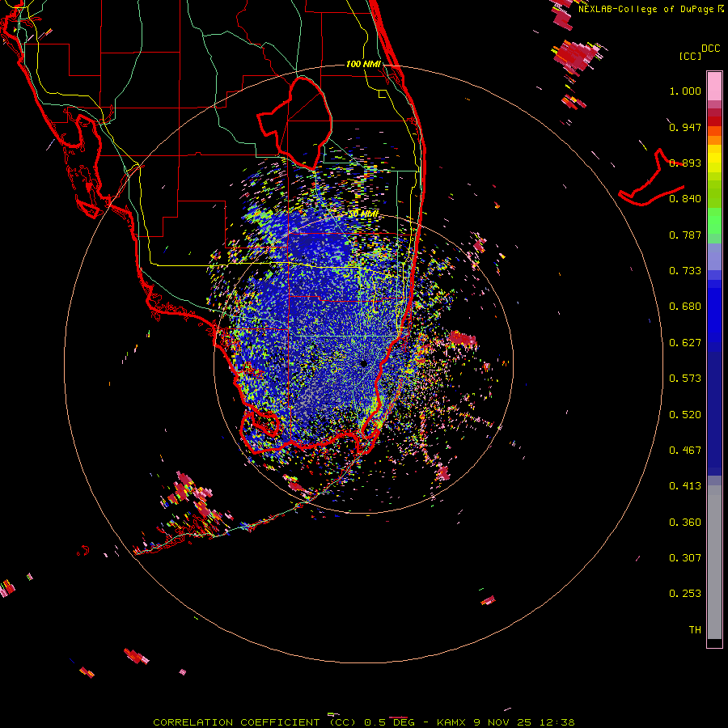Click the 0.467 color scale value
Screen dimensions: 728x728
click(685, 451)
